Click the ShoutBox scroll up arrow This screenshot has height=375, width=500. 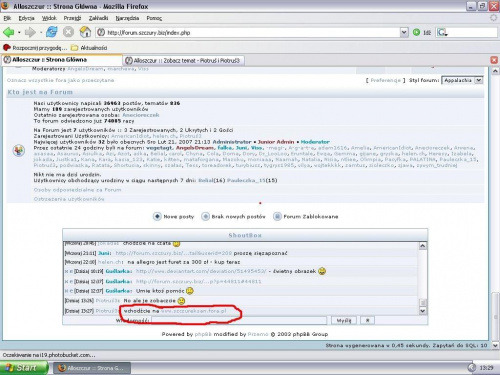pyautogui.click(x=422, y=246)
